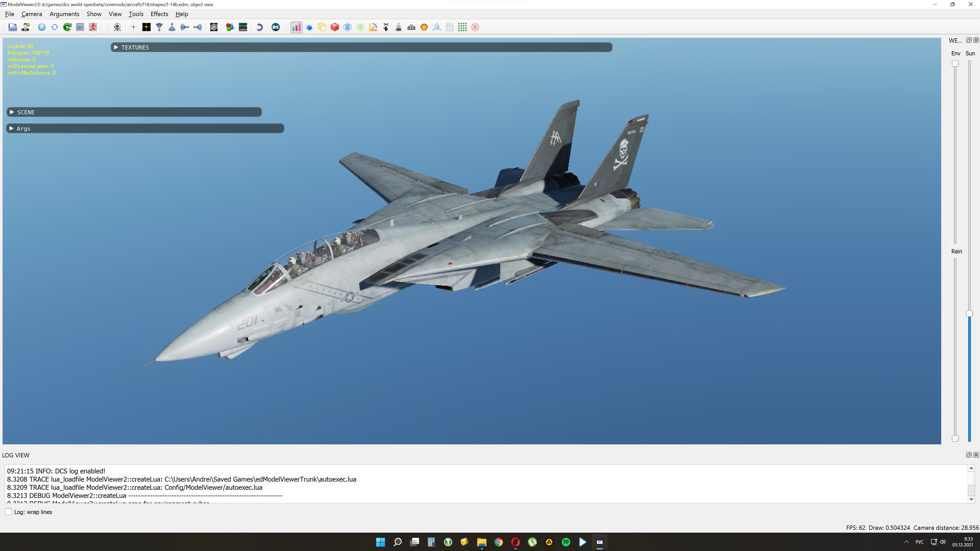This screenshot has width=980, height=551.
Task: Open the Show menu
Action: [94, 14]
